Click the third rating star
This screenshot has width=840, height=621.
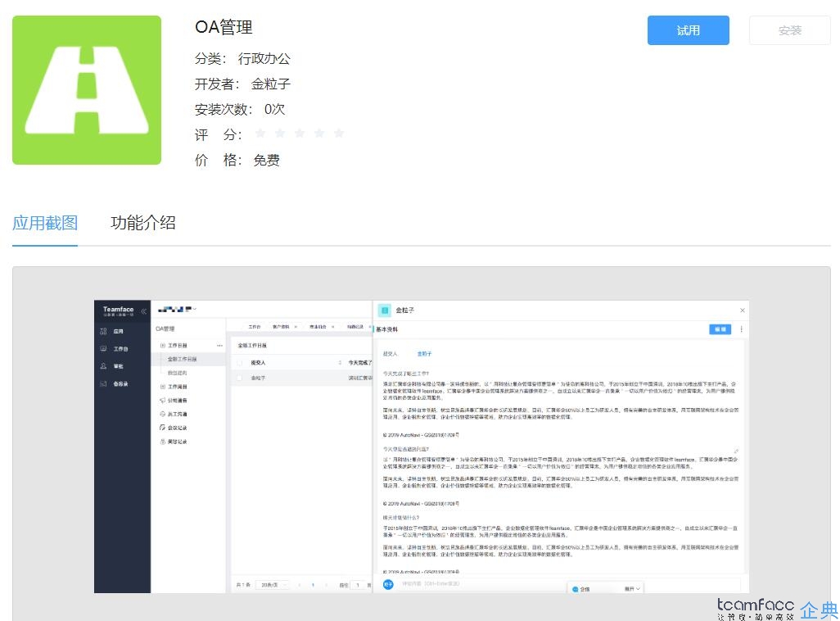coord(300,133)
